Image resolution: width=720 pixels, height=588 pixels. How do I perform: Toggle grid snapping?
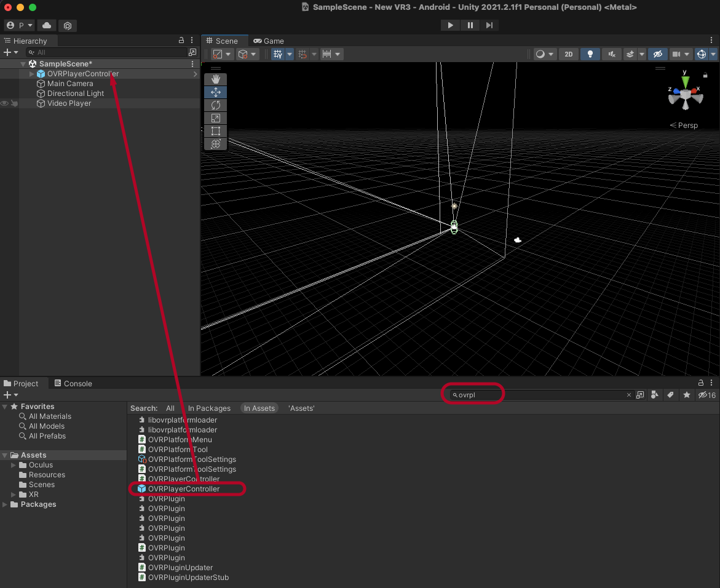pos(302,54)
